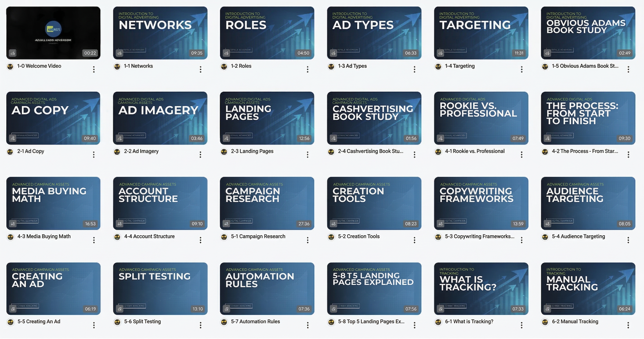Open the three-dot menu beside "2-2 Ad Imagery"

point(201,155)
